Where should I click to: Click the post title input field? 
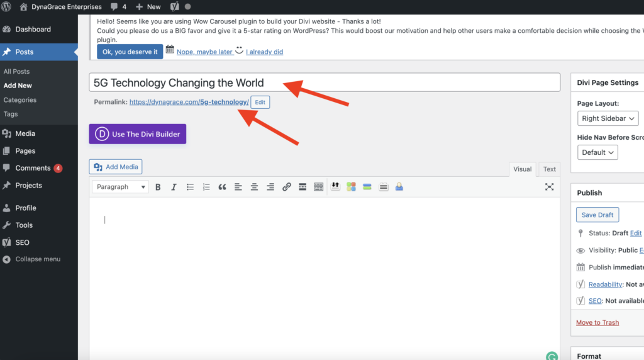[x=324, y=82]
